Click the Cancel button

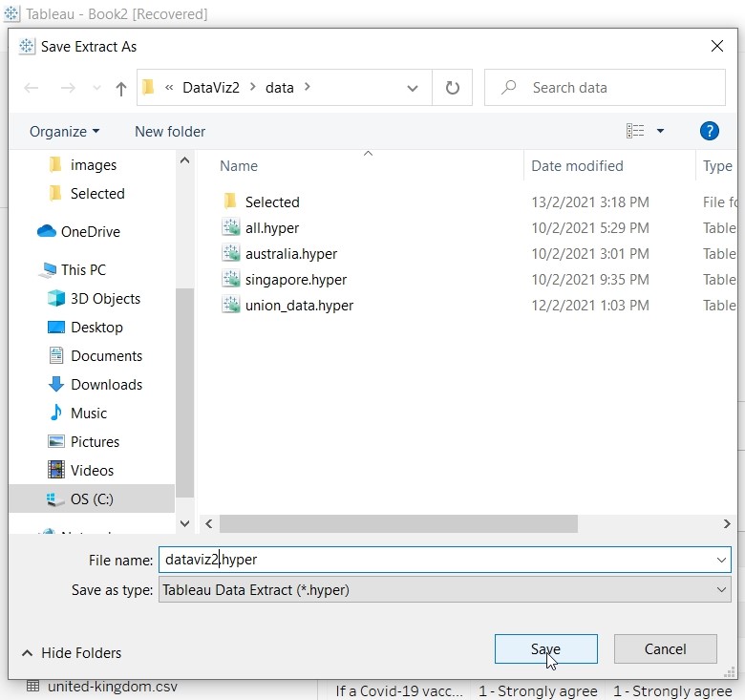[665, 649]
